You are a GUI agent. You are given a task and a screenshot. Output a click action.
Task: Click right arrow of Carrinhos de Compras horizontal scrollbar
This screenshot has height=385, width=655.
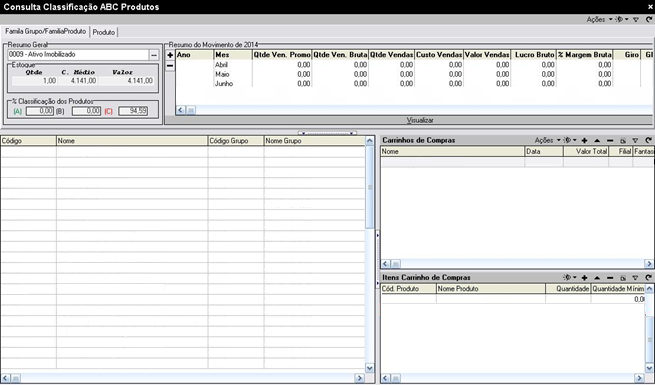point(648,264)
